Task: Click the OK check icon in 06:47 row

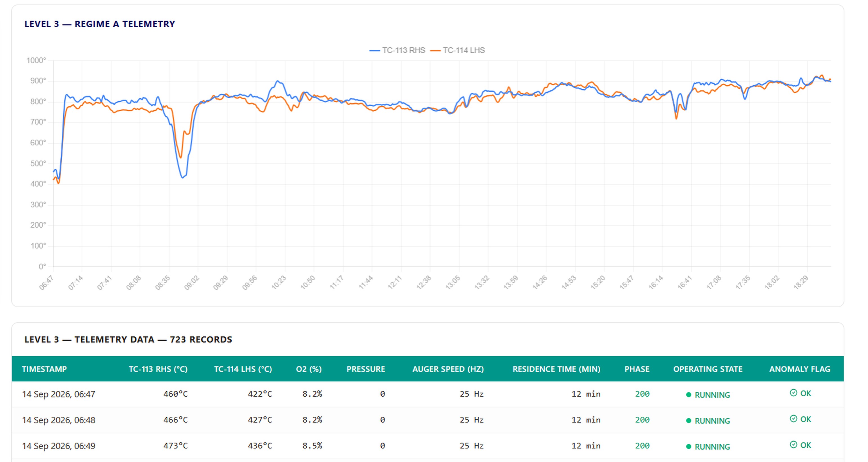Action: (793, 393)
